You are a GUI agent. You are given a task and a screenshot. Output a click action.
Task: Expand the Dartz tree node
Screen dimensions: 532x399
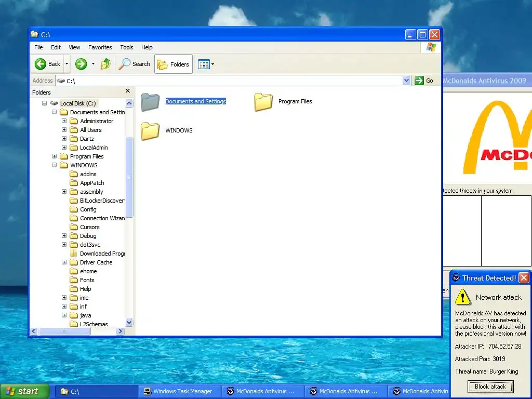click(64, 138)
